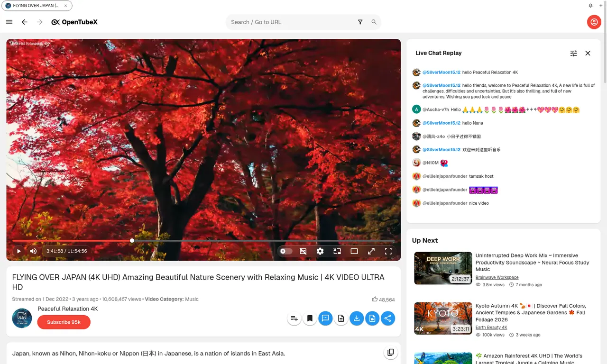
Task: Open the OpenTubeX home logo
Action: click(x=74, y=22)
